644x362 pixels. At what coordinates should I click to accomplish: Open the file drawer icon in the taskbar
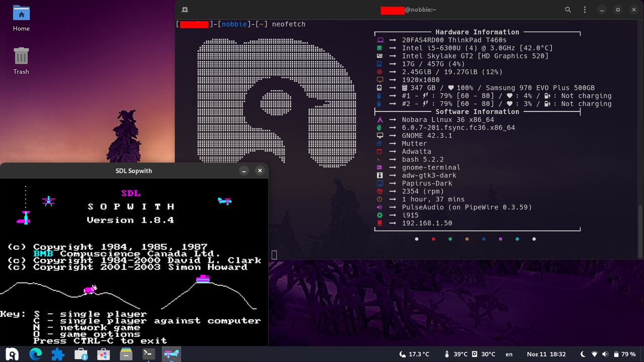click(126, 354)
